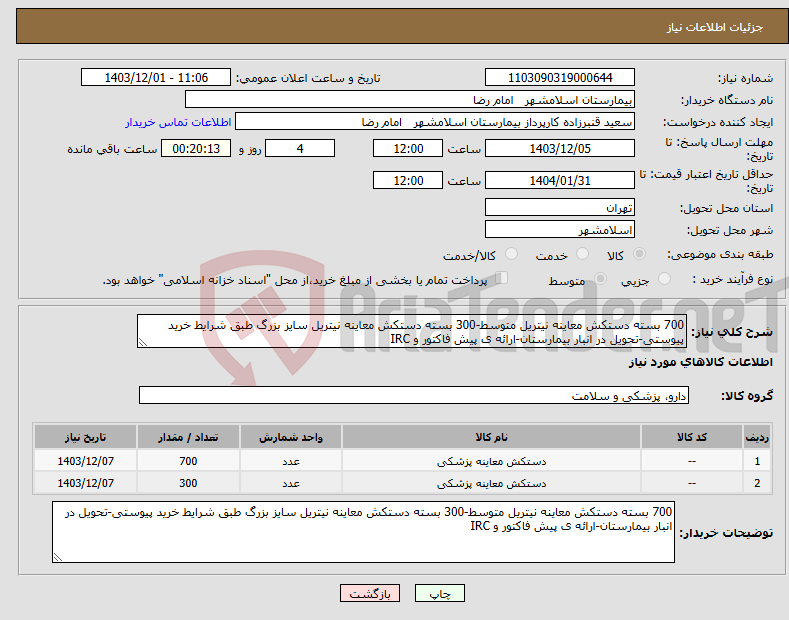
Task: Select the متوسط purchase type radio
Action: pyautogui.click(x=600, y=278)
